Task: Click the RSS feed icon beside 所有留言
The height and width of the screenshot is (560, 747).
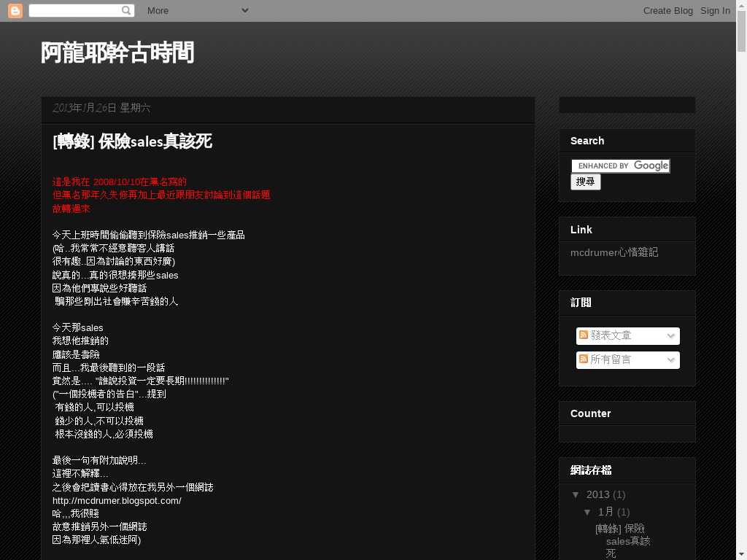Action: [584, 359]
